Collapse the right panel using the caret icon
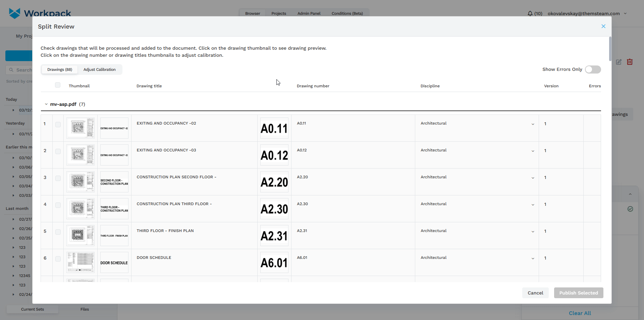The image size is (644, 320). coord(630,194)
